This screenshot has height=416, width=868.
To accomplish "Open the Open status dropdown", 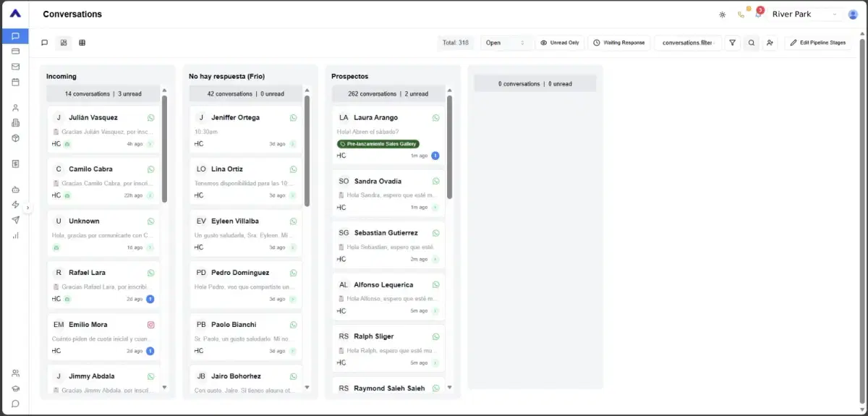I will tap(505, 43).
